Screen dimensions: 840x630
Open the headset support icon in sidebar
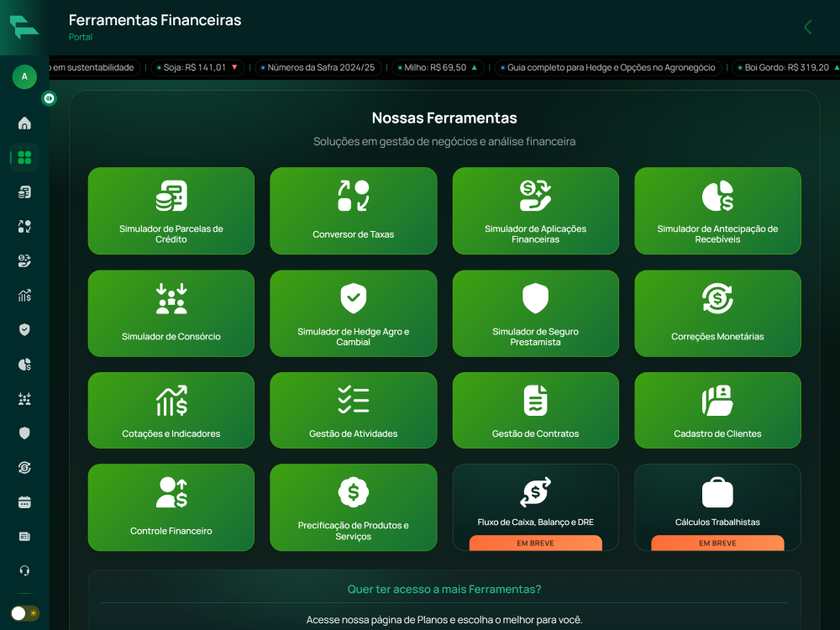(24, 571)
